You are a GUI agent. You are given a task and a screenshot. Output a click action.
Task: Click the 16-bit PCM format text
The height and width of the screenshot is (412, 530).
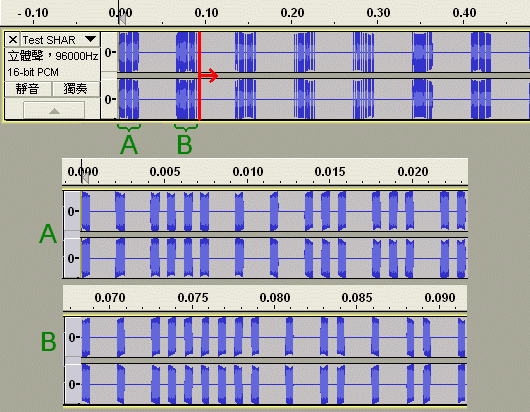point(33,72)
